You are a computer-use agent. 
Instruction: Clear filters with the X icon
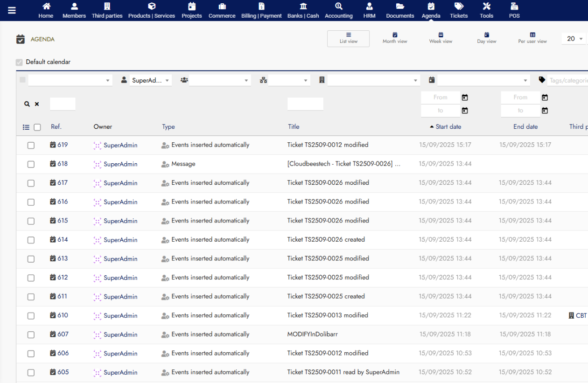pyautogui.click(x=37, y=104)
